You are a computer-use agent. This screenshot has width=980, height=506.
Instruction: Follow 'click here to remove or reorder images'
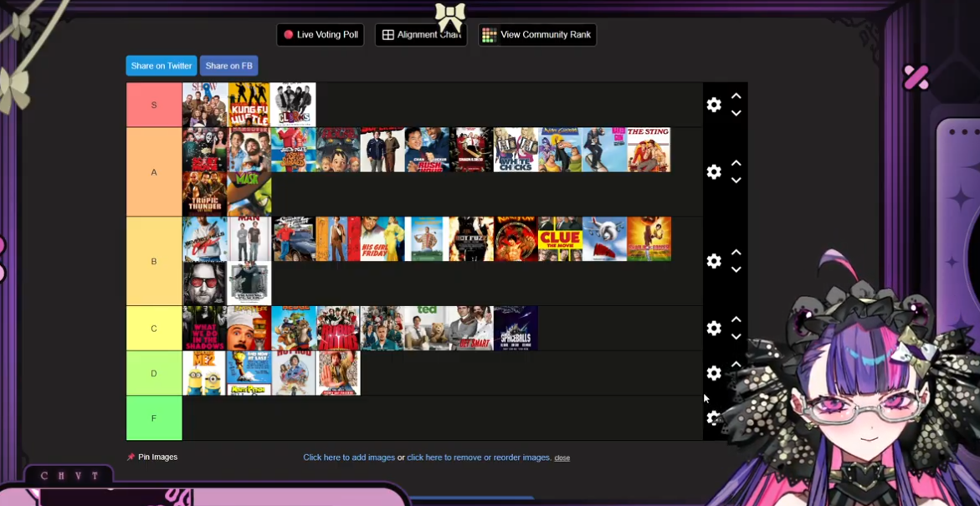click(x=479, y=457)
